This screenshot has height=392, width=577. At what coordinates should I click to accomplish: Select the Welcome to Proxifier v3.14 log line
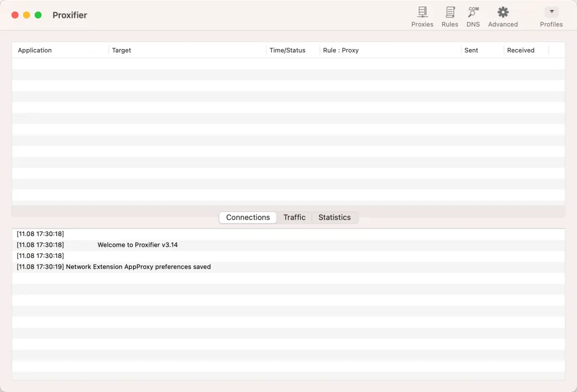click(x=137, y=245)
